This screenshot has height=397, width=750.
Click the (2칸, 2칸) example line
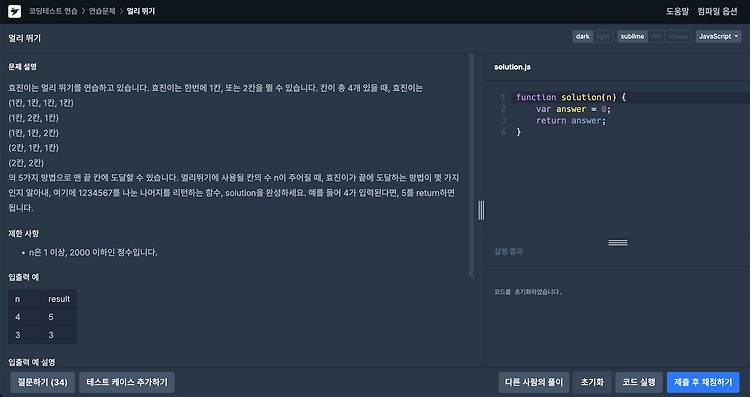26,163
